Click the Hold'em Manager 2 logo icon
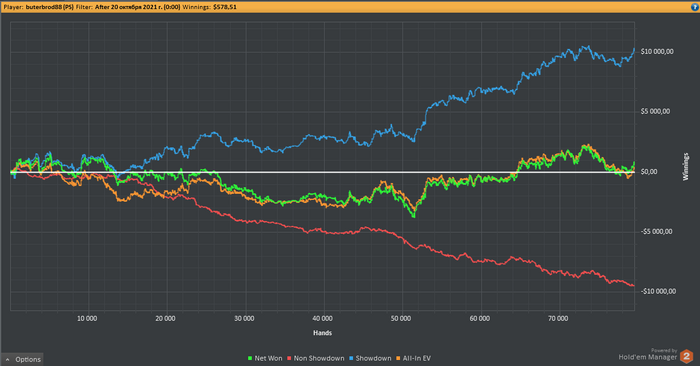 point(687,356)
